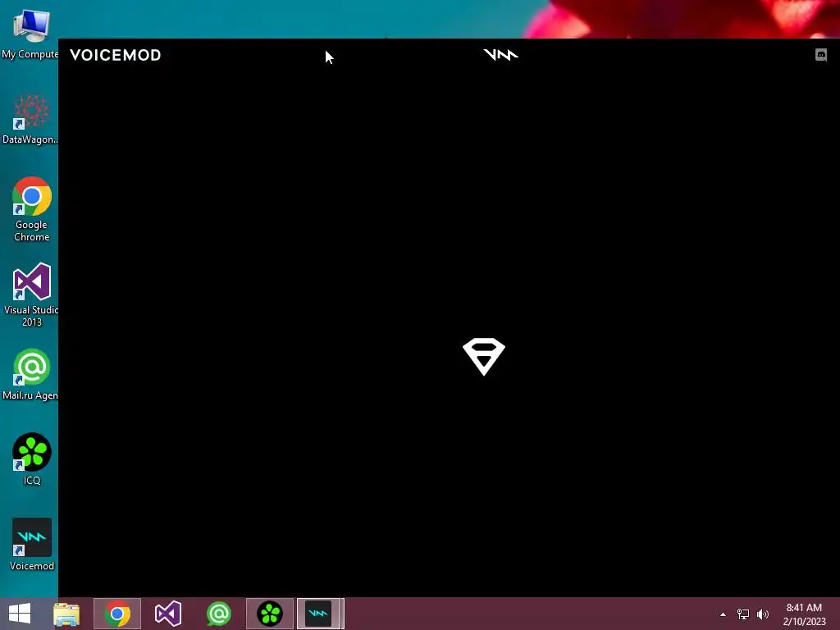840x630 pixels.
Task: Click the Voicemod taskbar button
Action: (319, 614)
